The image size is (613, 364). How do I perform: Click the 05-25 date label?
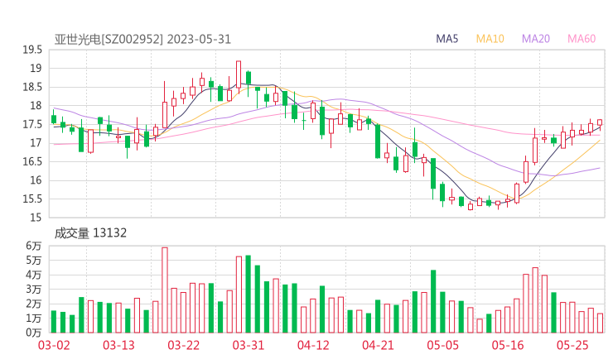572,345
